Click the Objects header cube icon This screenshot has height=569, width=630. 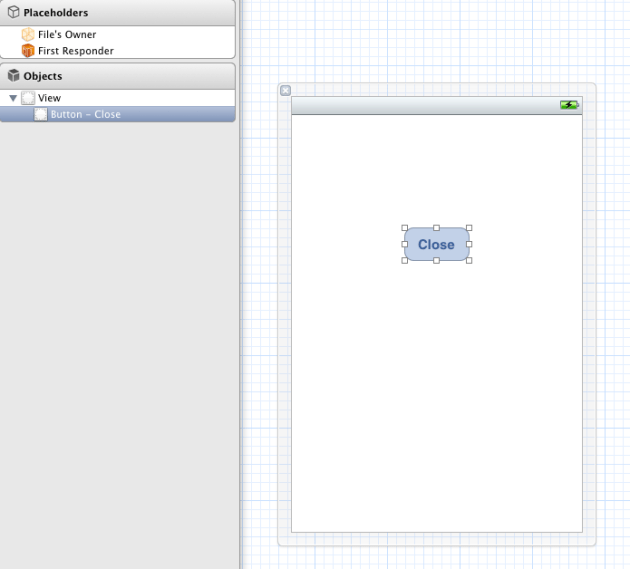click(x=14, y=76)
